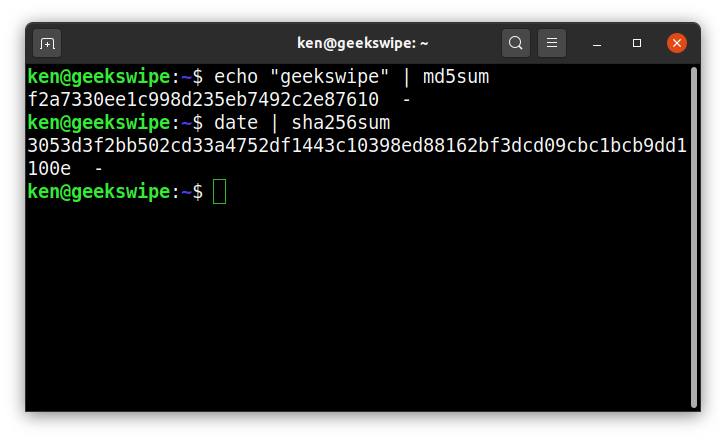
Task: Click the last ken@geekswipe prompt at the bottom
Action: point(99,191)
